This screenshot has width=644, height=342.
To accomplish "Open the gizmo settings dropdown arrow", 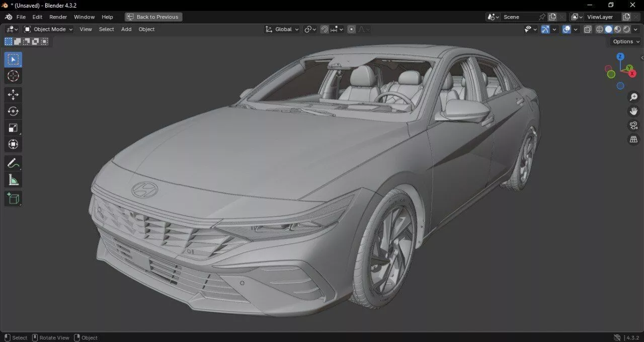I will pos(554,29).
